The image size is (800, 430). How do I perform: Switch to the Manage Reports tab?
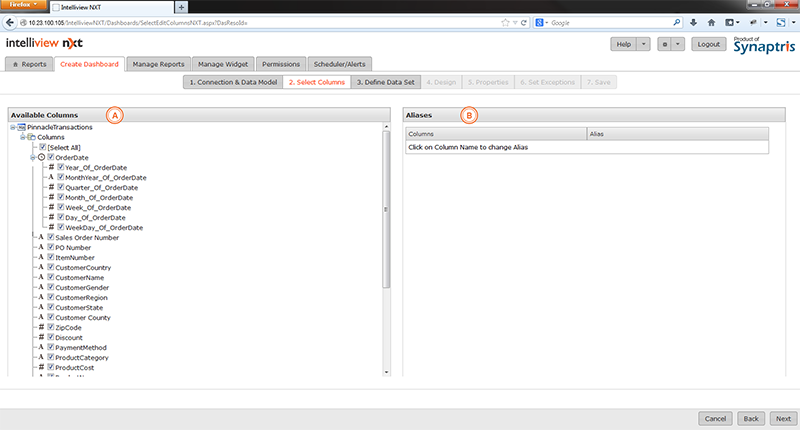157,64
